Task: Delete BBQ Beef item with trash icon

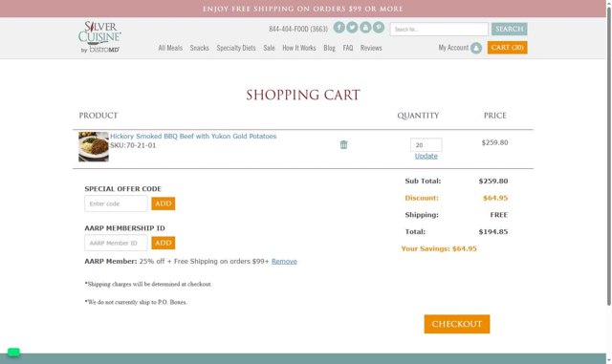Action: click(x=343, y=145)
